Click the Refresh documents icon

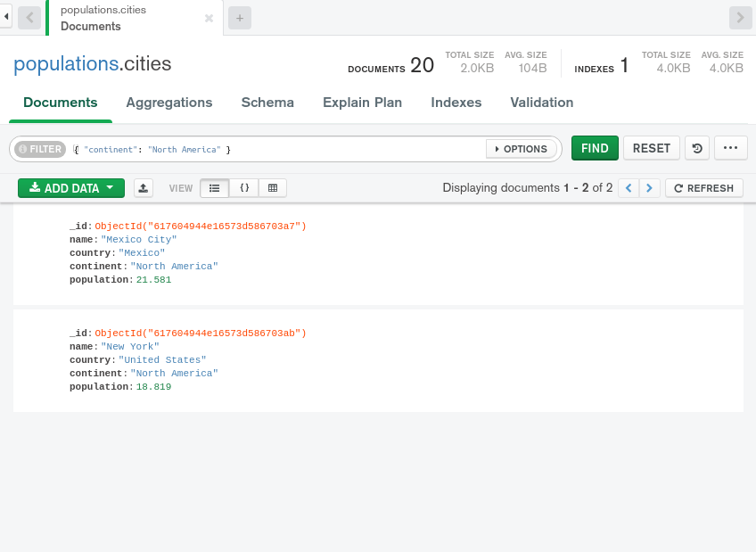(703, 187)
